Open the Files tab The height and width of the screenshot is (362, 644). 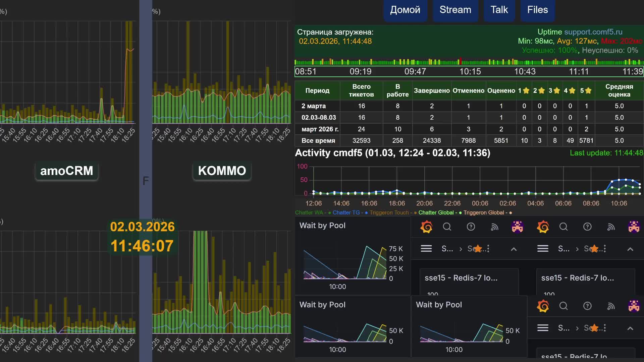point(537,10)
